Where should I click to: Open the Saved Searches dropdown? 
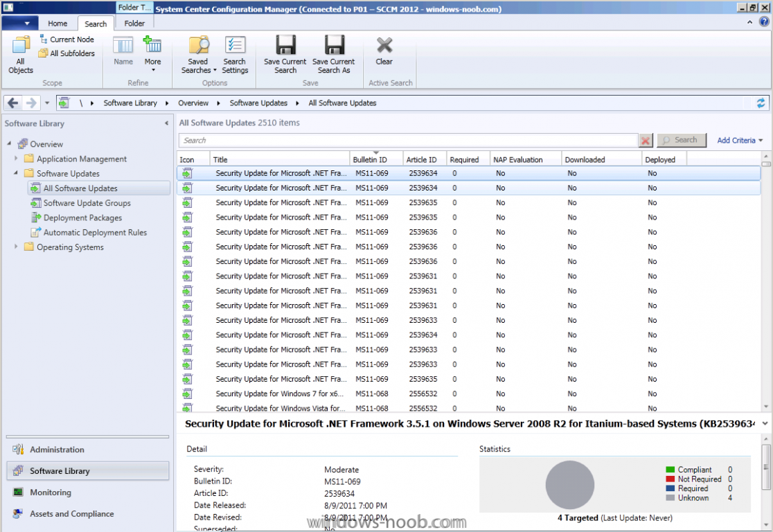coord(198,54)
